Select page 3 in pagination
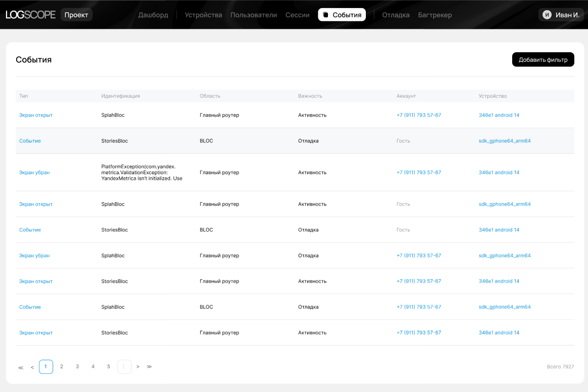 [x=77, y=367]
